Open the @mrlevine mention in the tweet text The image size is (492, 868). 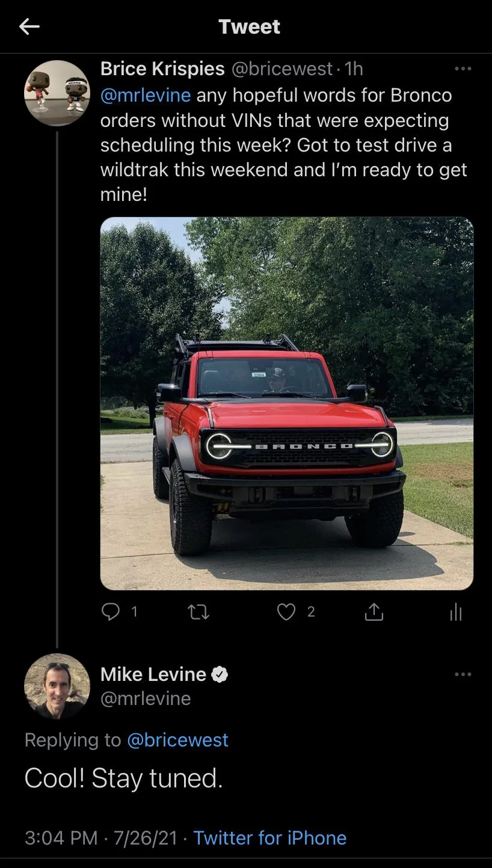tap(146, 95)
